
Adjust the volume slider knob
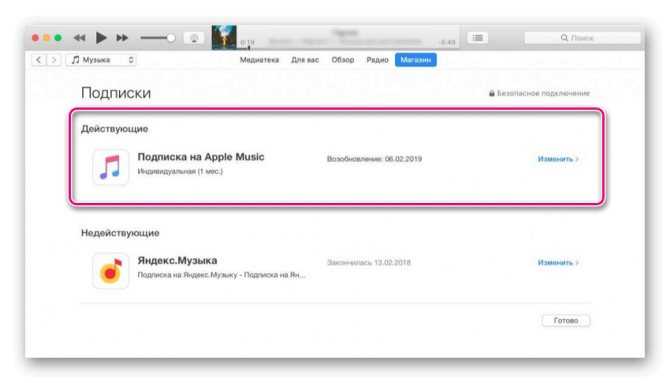click(170, 38)
